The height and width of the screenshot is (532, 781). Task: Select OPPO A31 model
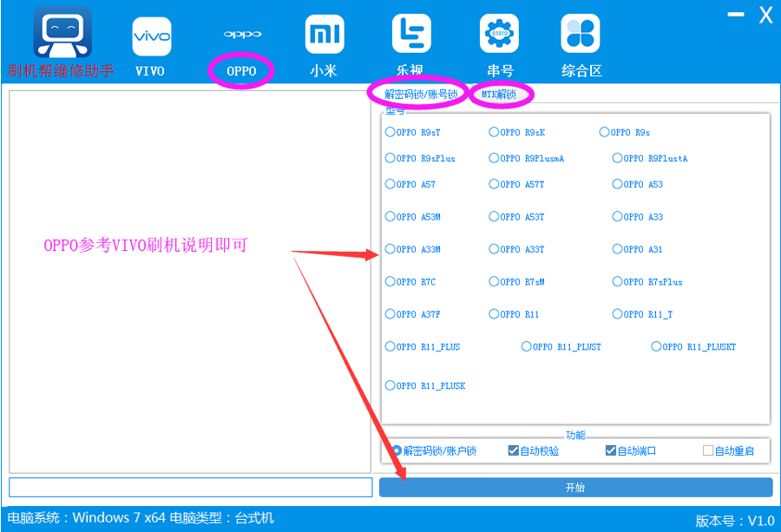[638, 249]
